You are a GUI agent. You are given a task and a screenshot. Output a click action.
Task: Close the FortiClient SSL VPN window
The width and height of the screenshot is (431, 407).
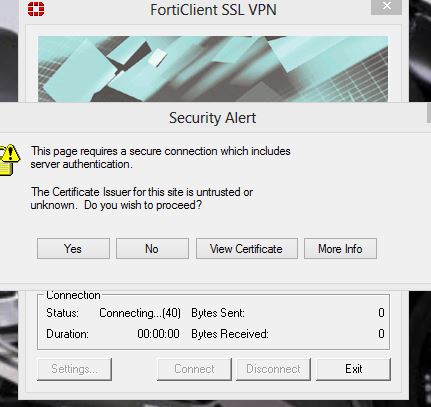pos(386,6)
